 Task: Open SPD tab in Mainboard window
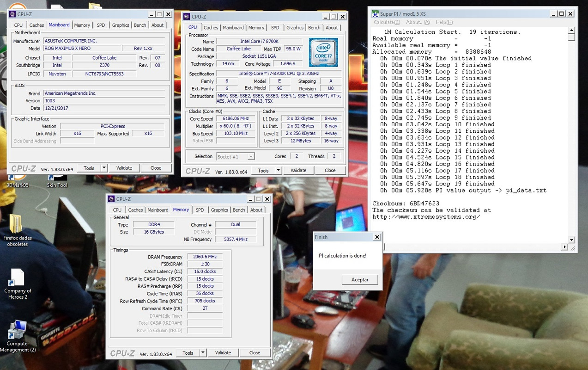click(101, 25)
